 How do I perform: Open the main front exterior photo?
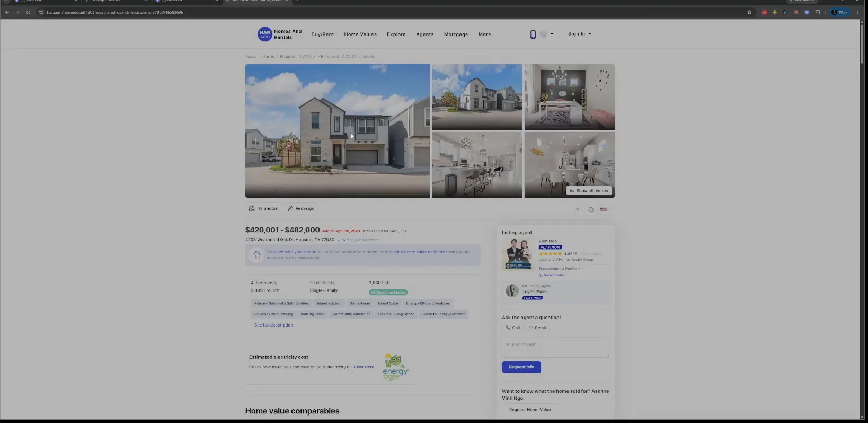pyautogui.click(x=338, y=131)
